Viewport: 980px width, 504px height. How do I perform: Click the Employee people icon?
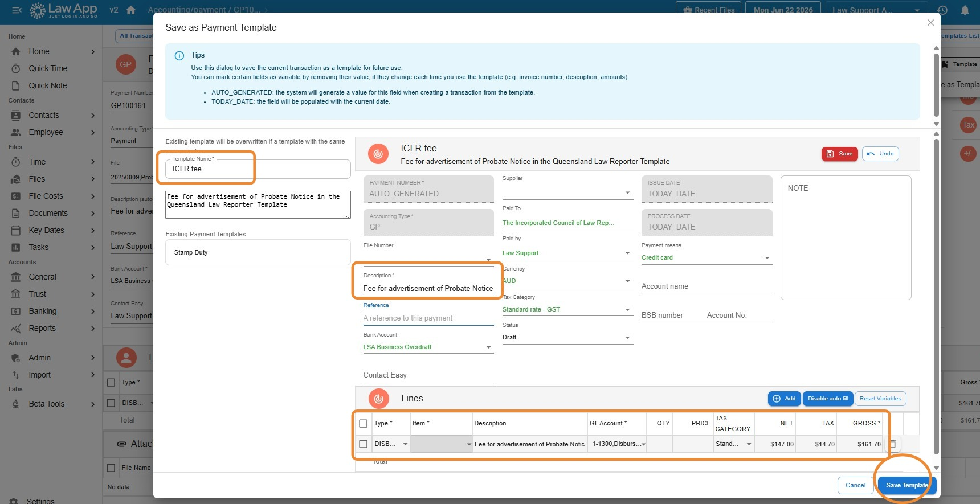tap(16, 132)
